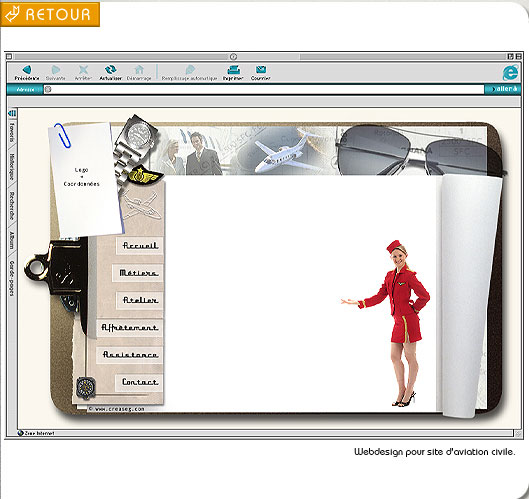This screenshot has height=499, width=529.
Task: Click inside the address bar field
Action: point(264,89)
